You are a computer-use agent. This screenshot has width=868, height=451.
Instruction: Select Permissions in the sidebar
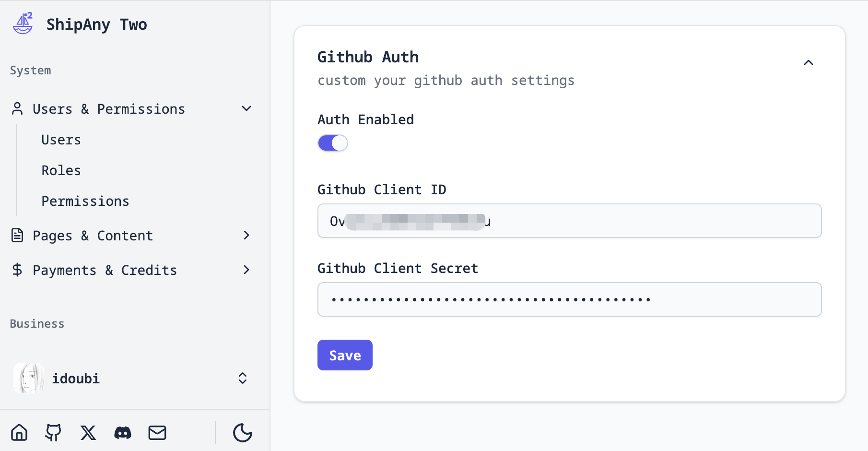coord(85,202)
